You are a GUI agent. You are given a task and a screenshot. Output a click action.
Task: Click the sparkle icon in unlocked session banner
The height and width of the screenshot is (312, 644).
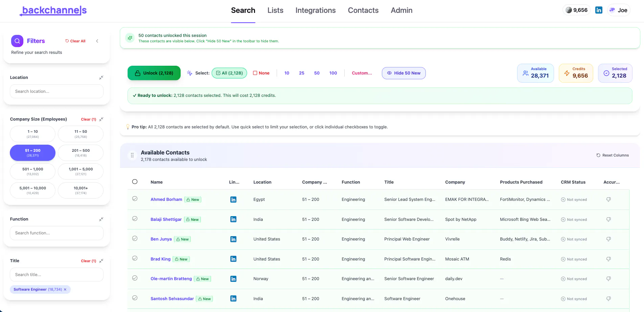[130, 38]
